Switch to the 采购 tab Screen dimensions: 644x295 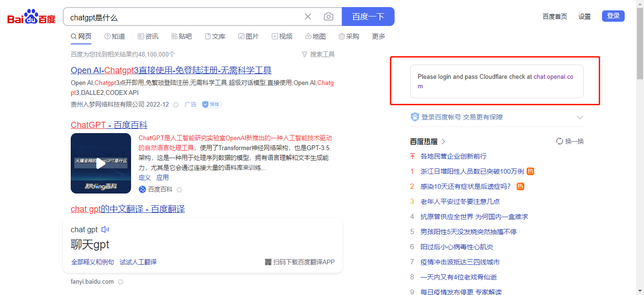tap(349, 36)
